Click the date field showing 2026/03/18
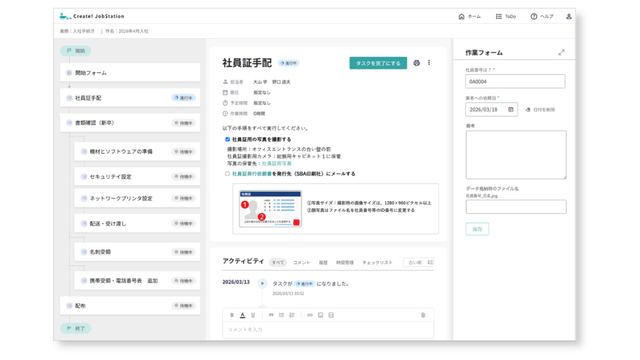The width and height of the screenshot is (640, 360). pyautogui.click(x=491, y=109)
